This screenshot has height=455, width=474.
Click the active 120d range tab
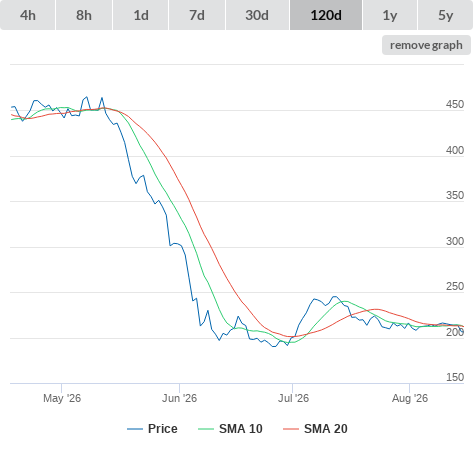click(326, 15)
